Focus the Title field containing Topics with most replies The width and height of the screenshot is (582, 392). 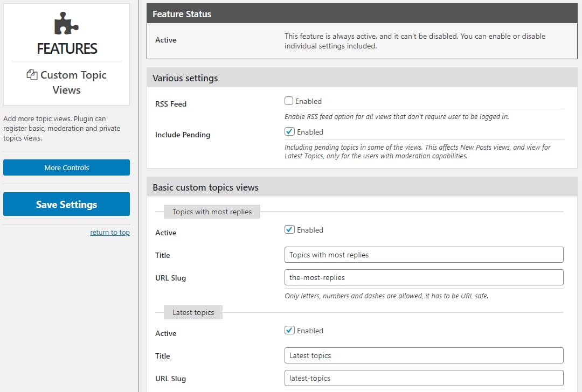(x=424, y=255)
